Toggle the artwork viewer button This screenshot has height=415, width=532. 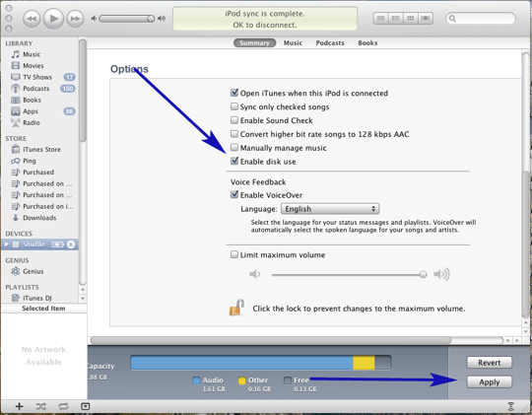(85, 406)
